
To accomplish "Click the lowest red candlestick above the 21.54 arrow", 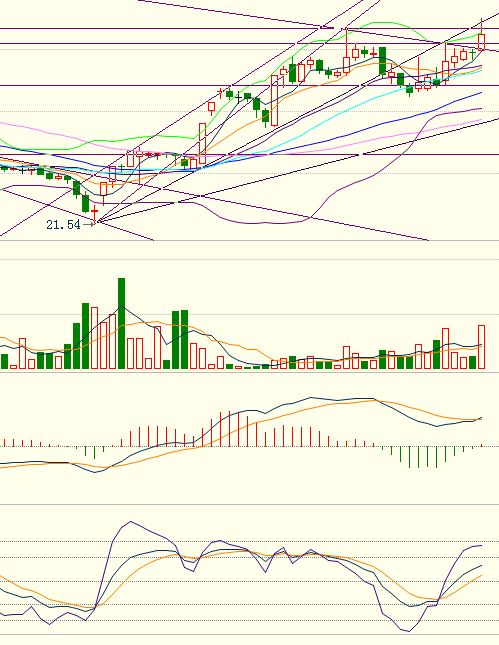I will 95,213.
